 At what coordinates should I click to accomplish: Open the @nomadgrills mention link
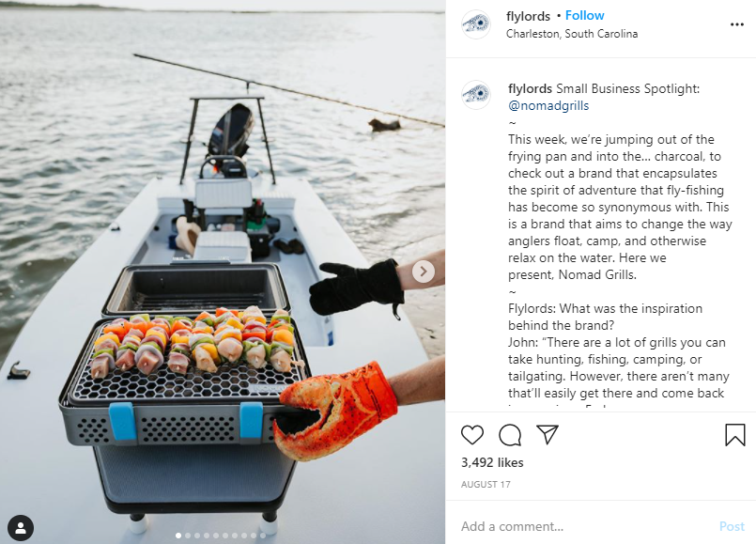pyautogui.click(x=548, y=105)
